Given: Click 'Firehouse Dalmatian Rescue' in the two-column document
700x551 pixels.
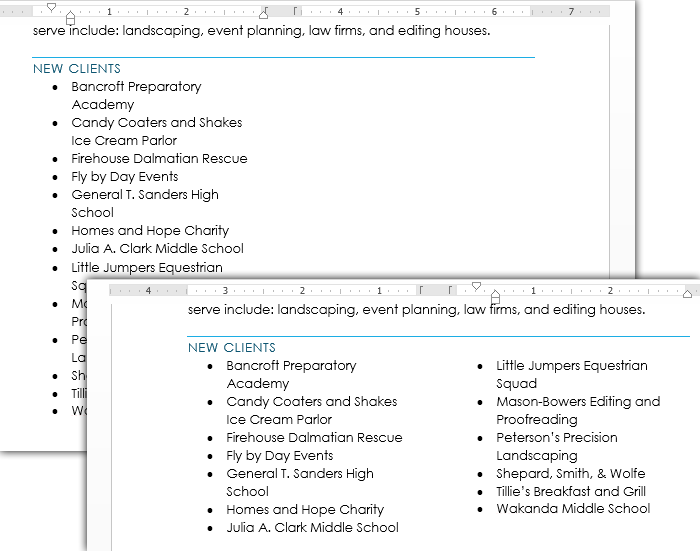Looking at the screenshot, I should [314, 438].
